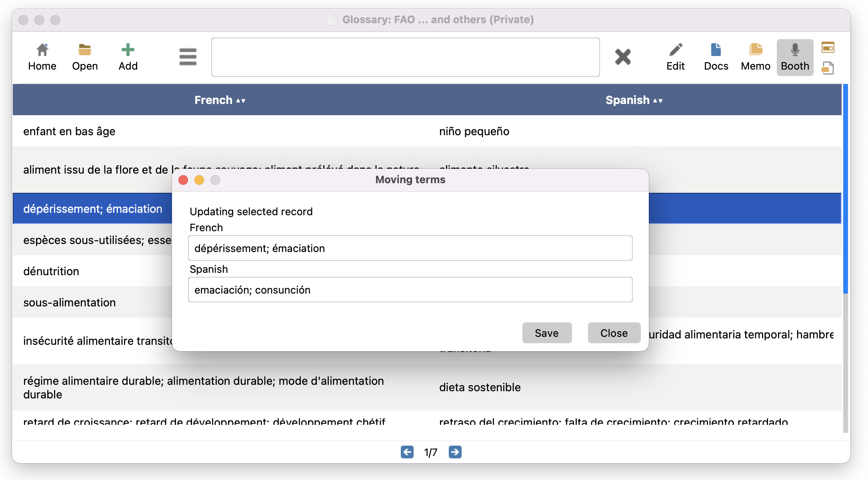Viewport: 868px width, 480px height.
Task: Sort by French column header
Action: coord(220,100)
